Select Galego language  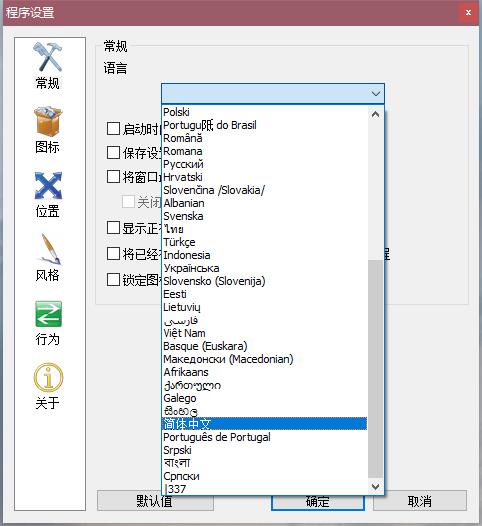point(265,398)
